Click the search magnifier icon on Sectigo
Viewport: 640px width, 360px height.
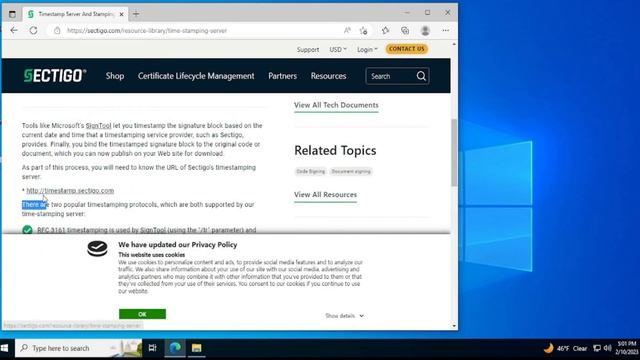(421, 76)
